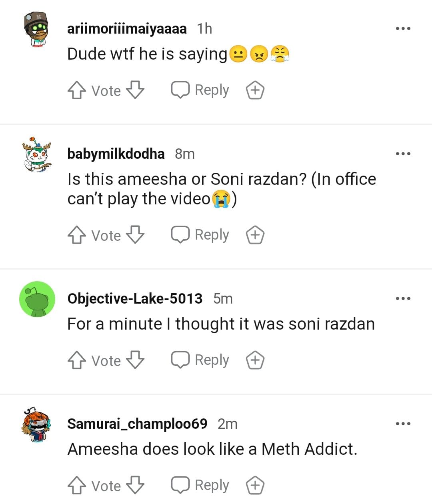Show more options for Samurai_champloo69's comment
This screenshot has height=504, width=432.
[x=403, y=424]
